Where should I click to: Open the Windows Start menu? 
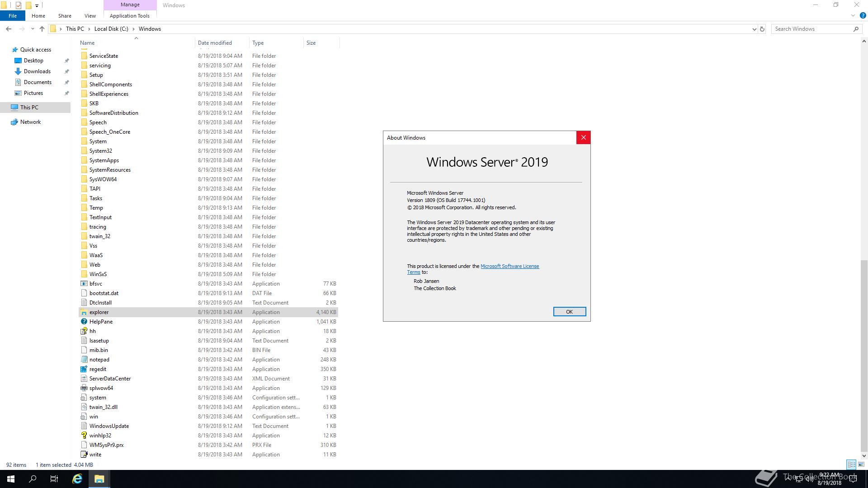click(x=11, y=479)
